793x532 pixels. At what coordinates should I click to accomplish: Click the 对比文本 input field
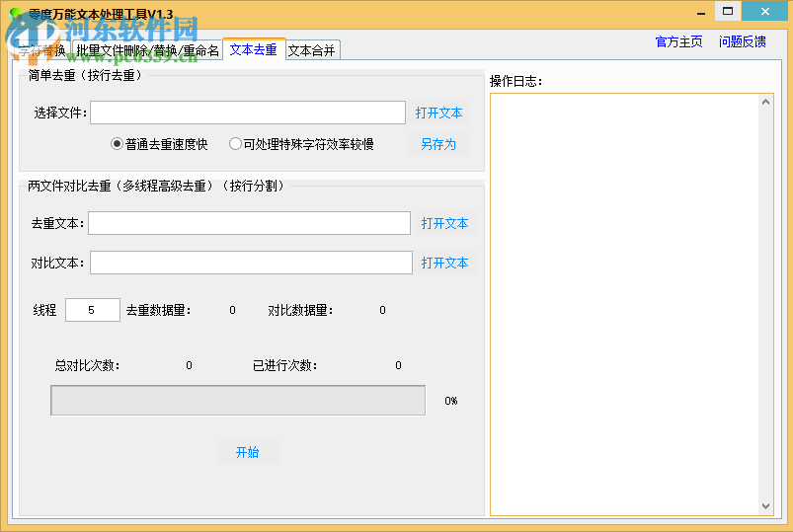click(252, 263)
